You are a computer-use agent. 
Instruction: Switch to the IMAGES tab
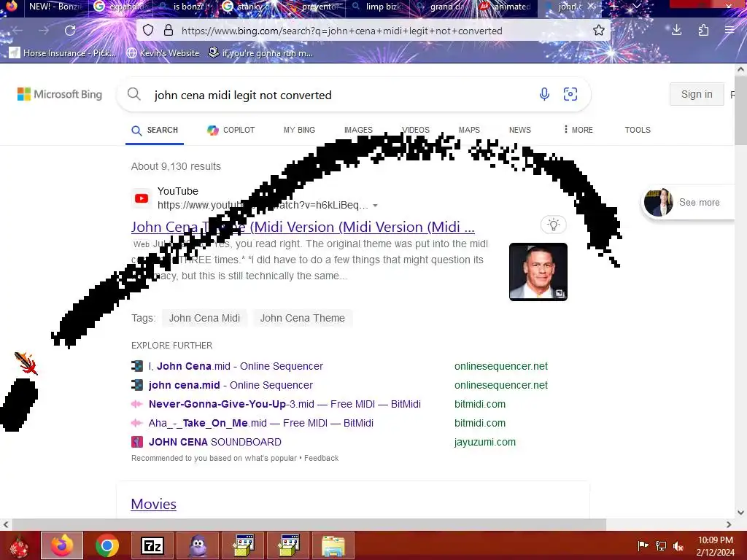click(358, 130)
